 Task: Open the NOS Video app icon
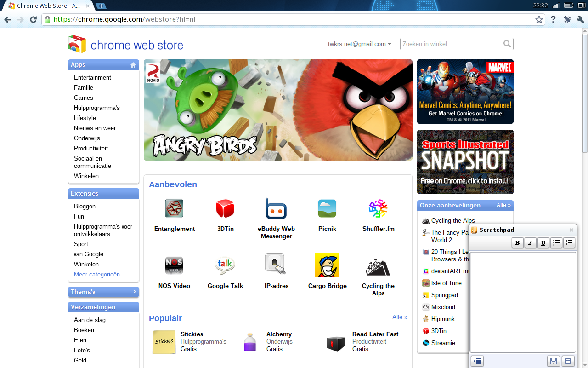(x=174, y=265)
